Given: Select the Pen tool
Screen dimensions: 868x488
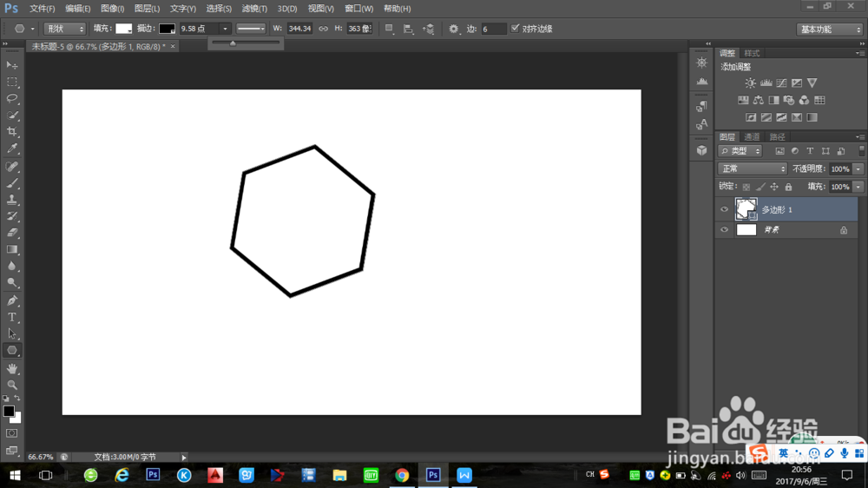Looking at the screenshot, I should [x=12, y=300].
